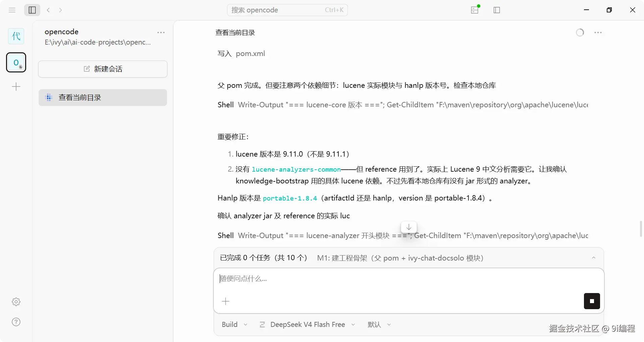Screen dimensions: 644x342
Task: Click the conversation vertical scrollbar
Action: [641, 229]
